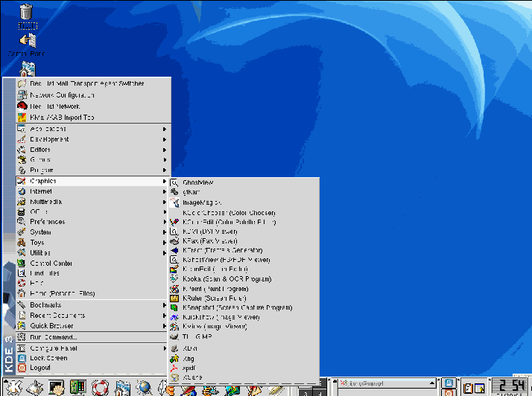Choose Lock Screen from the K menu
Screen dimensions: 532x396
tap(92, 358)
